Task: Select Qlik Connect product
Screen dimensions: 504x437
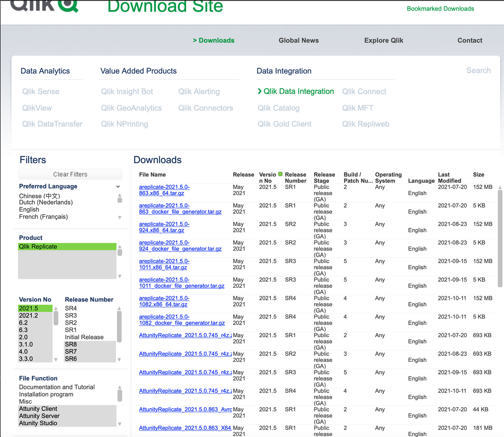Action: [364, 92]
